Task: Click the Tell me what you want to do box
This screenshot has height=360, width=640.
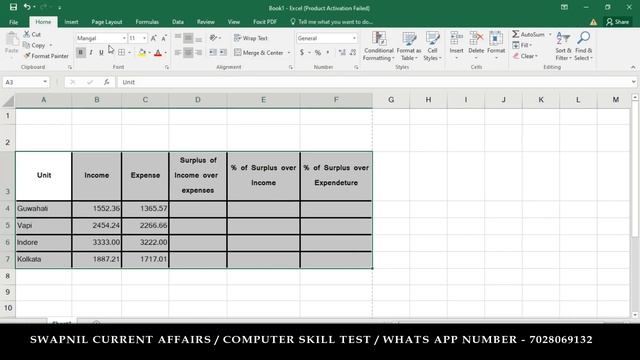Action: point(331,22)
